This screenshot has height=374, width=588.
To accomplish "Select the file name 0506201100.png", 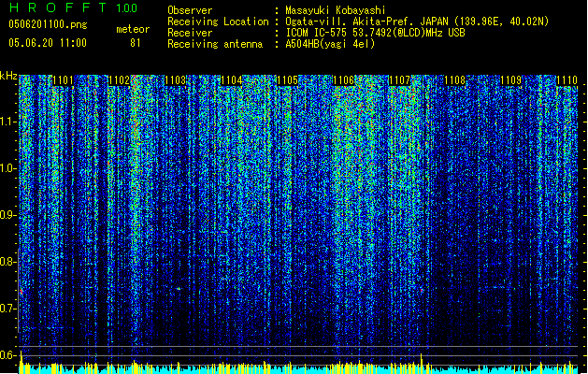I will tap(48, 24).
